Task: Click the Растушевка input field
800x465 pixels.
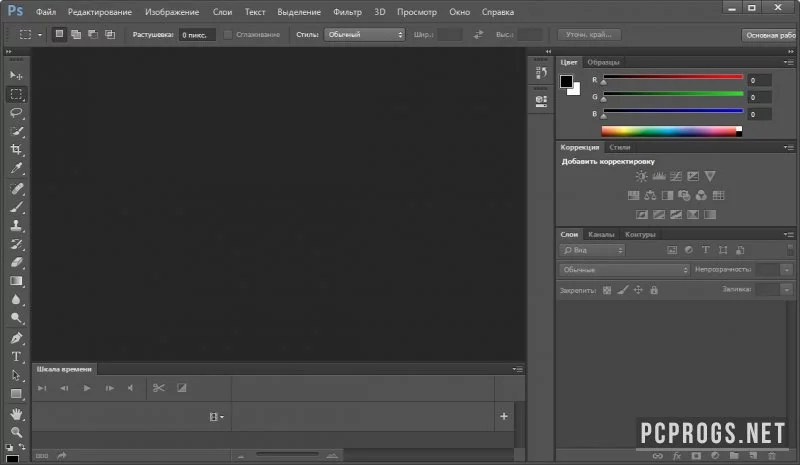Action: tap(197, 35)
